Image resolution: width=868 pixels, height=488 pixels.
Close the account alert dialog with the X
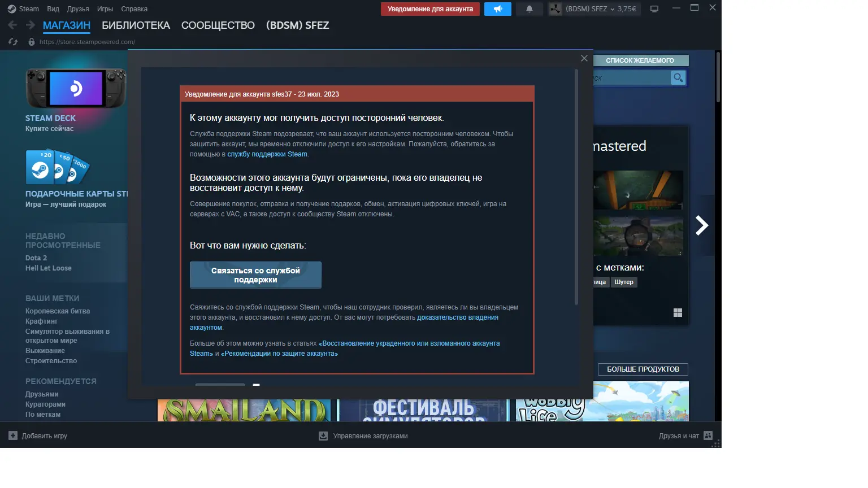click(584, 58)
